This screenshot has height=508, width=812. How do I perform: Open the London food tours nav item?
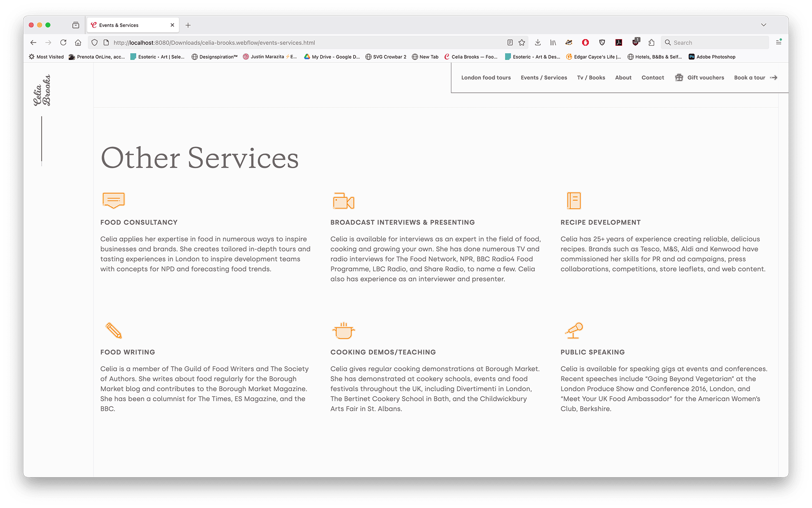pyautogui.click(x=486, y=77)
